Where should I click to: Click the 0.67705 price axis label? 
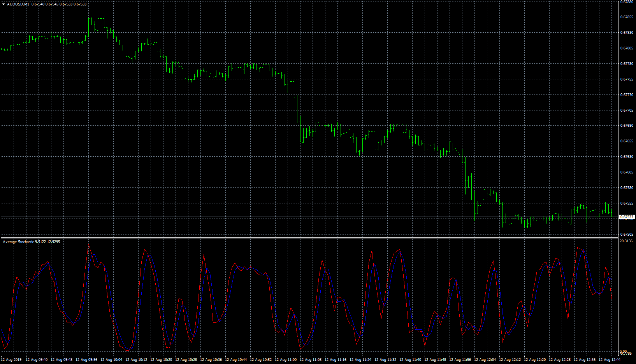(627, 110)
